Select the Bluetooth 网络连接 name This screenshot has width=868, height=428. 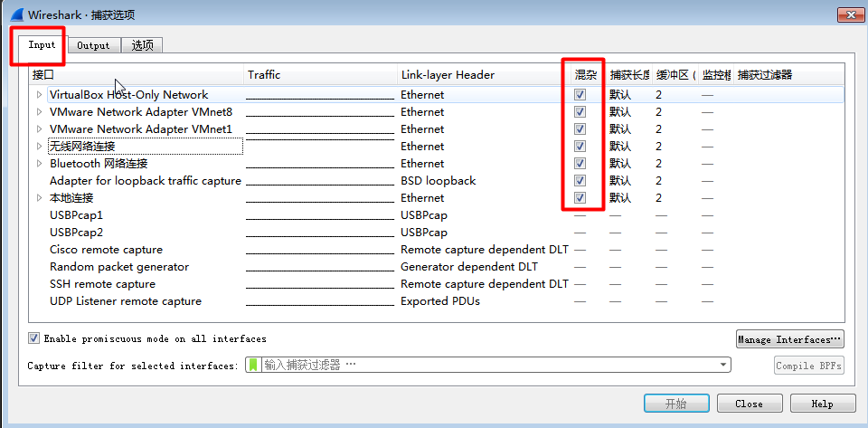click(99, 164)
